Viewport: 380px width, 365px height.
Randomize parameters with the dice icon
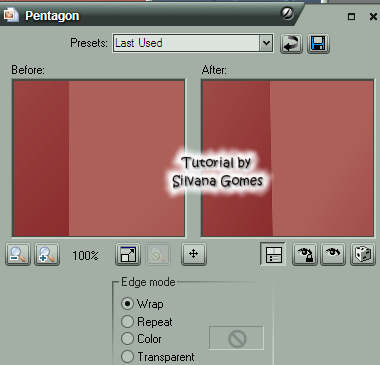coord(363,254)
